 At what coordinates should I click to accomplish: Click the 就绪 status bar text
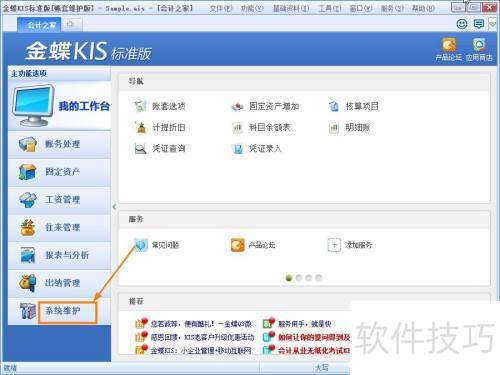click(10, 368)
